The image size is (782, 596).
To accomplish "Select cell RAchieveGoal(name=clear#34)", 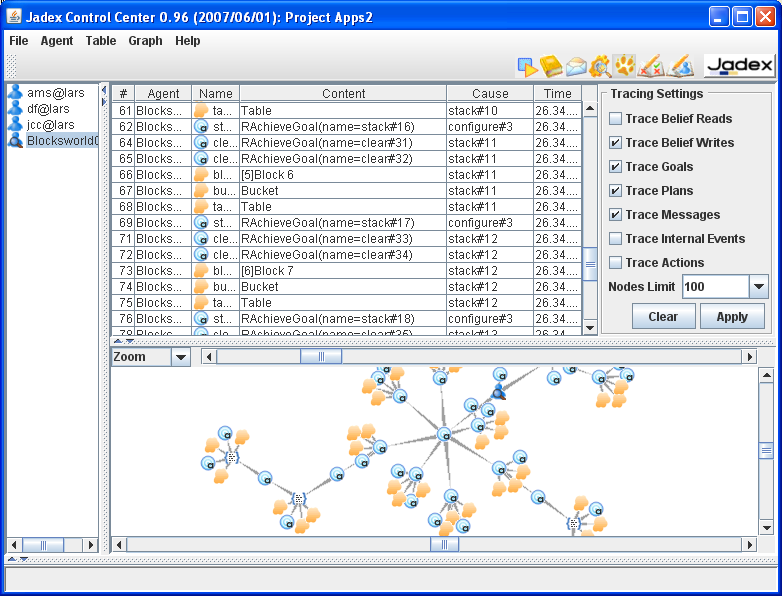I will (x=343, y=254).
